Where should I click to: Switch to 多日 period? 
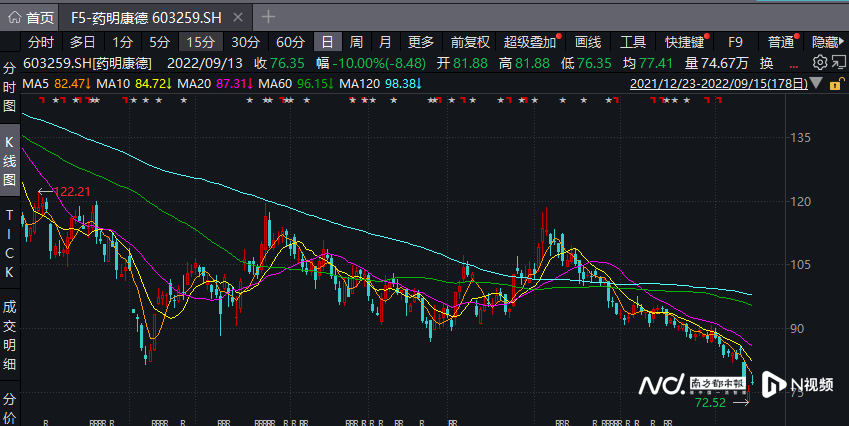pos(83,42)
